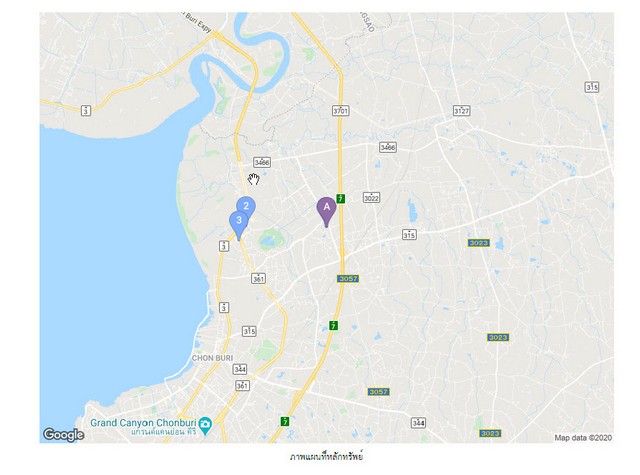Image resolution: width=640 pixels, height=475 pixels.
Task: Click the 361 road shield below marker 3
Action: click(258, 279)
